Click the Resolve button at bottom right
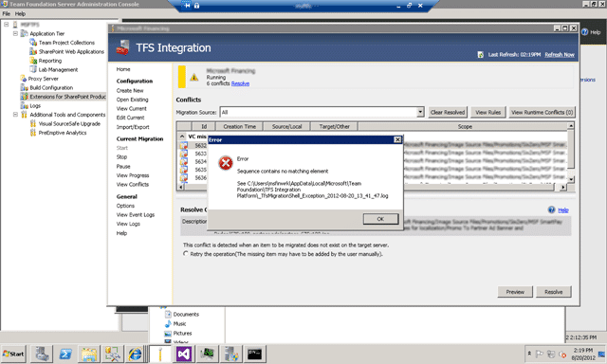607x364 pixels. click(554, 292)
